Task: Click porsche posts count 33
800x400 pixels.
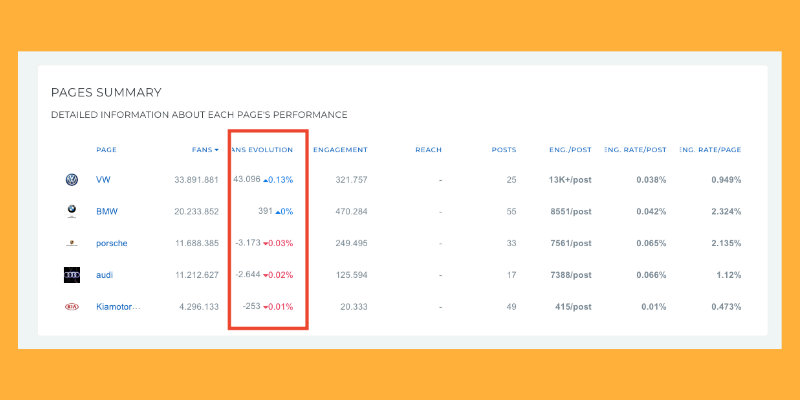Action: coord(512,243)
